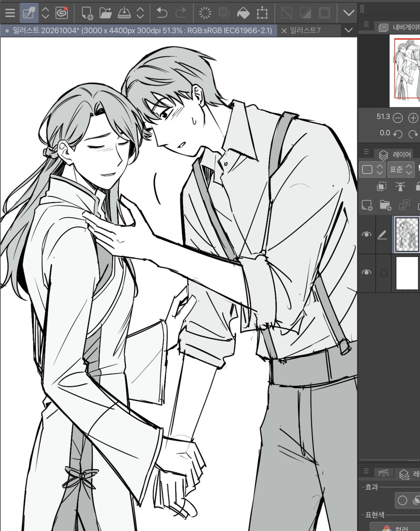Save the illustration
This screenshot has height=531, width=420.
point(124,13)
